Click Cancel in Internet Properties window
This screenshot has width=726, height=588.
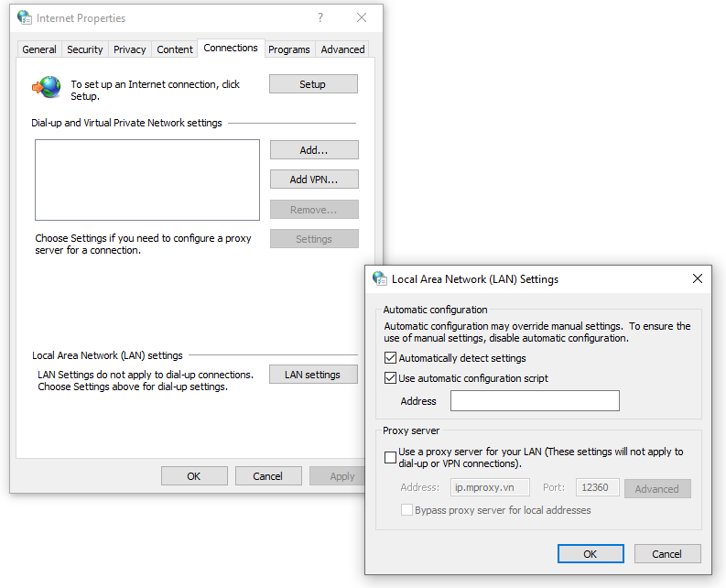(x=268, y=476)
